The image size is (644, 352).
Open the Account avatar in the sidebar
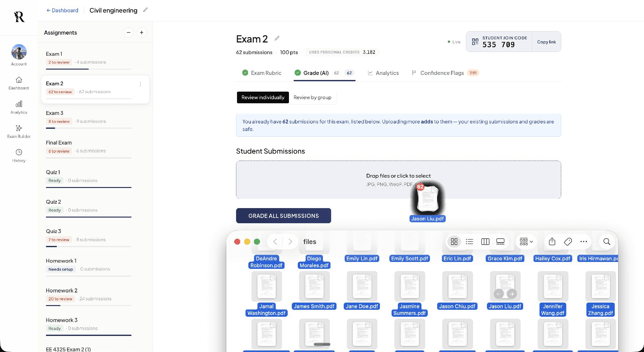19,52
